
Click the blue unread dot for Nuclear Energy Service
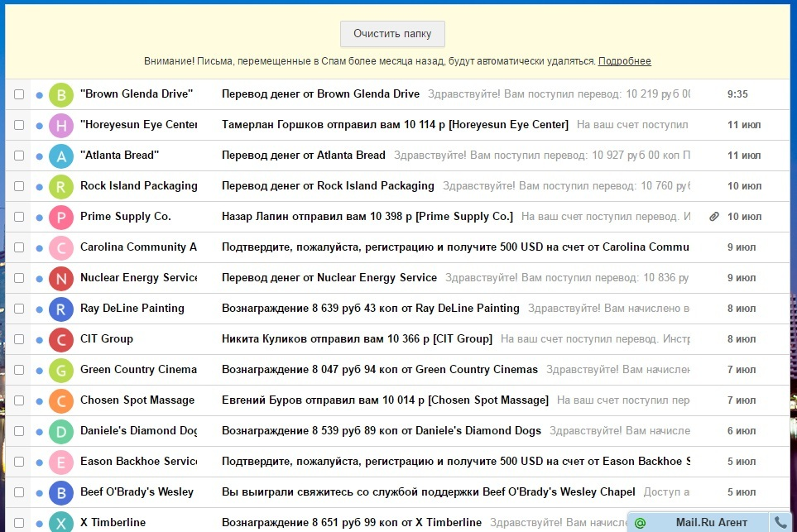tap(39, 279)
